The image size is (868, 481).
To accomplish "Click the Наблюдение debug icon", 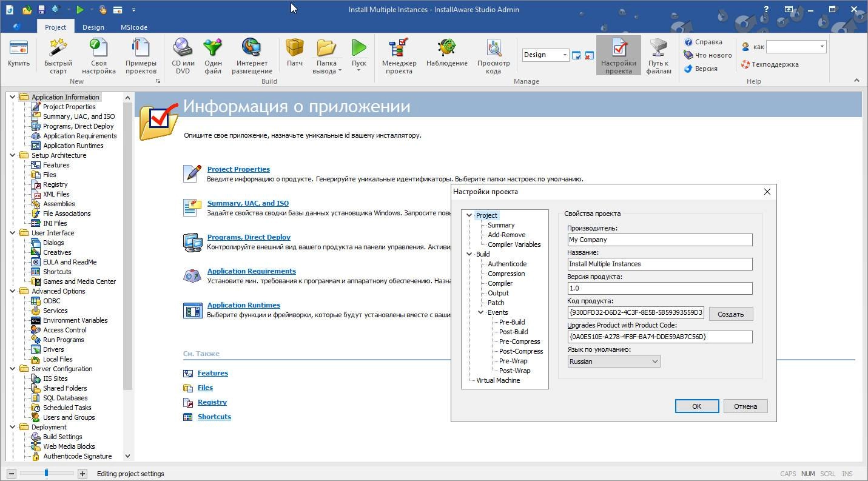I will (447, 53).
